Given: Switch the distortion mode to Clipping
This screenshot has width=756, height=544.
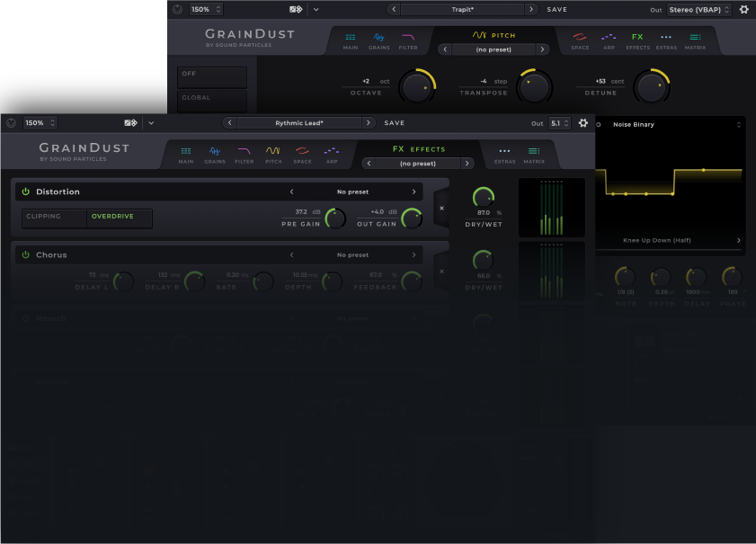Looking at the screenshot, I should [55, 217].
